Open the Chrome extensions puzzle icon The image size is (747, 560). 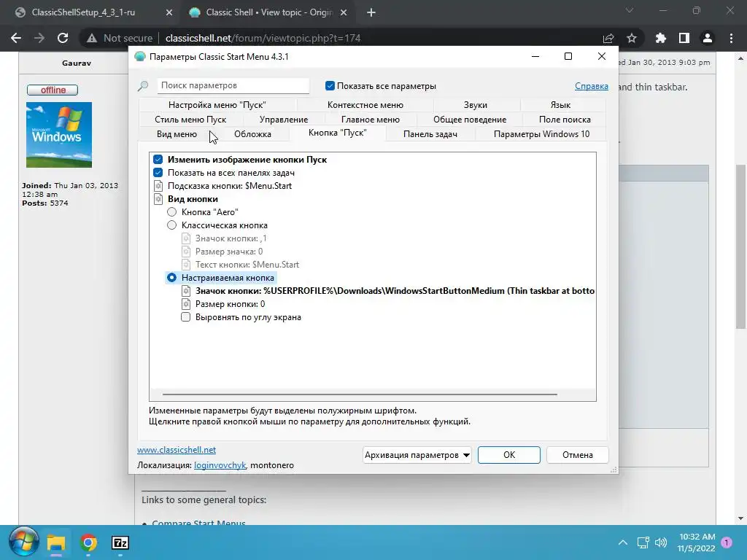[x=661, y=38]
